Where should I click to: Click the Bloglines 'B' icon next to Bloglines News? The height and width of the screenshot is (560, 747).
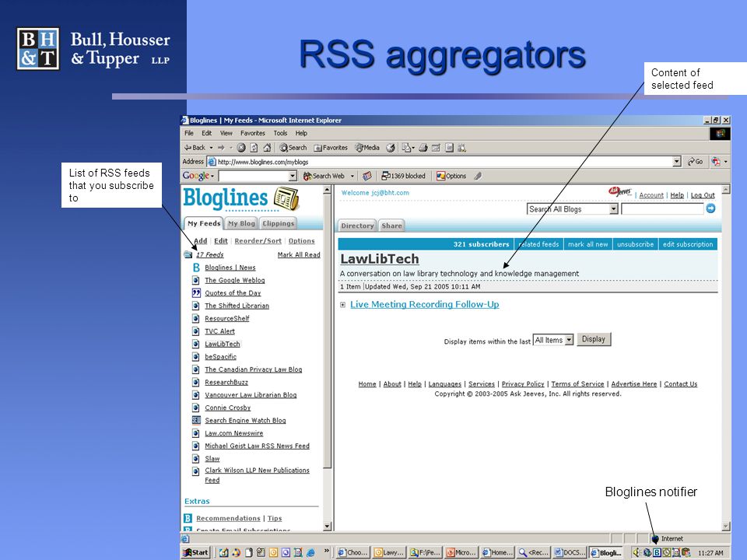196,268
